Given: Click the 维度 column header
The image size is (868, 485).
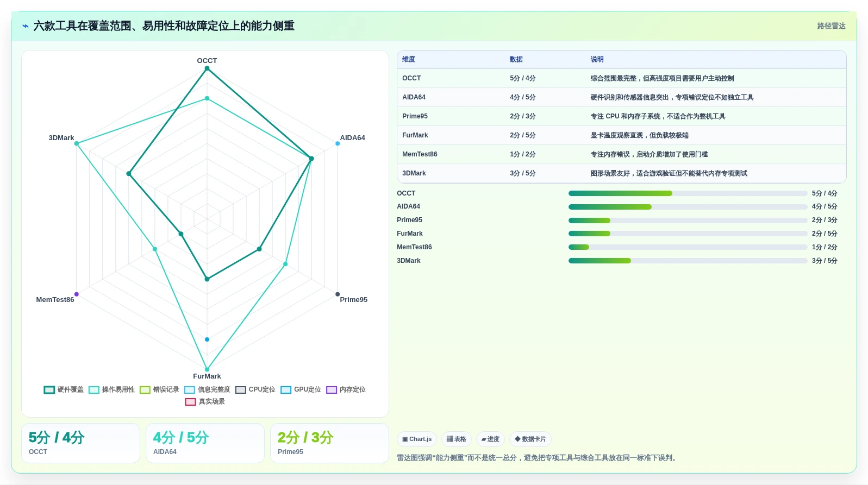Looking at the screenshot, I should 409,60.
